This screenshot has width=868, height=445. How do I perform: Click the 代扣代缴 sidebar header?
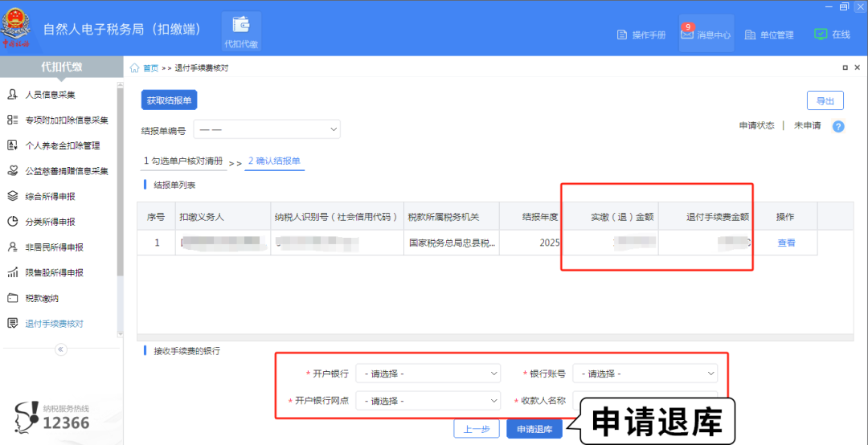pos(61,67)
